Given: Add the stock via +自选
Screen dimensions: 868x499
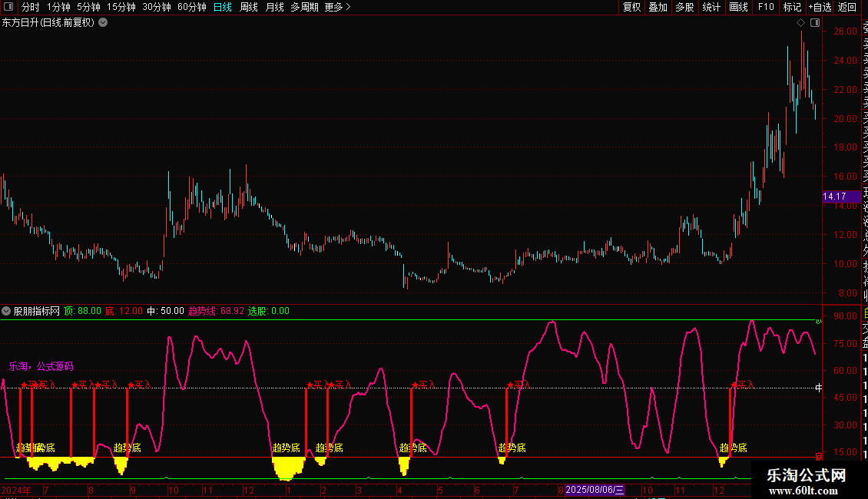Looking at the screenshot, I should click(x=820, y=7).
